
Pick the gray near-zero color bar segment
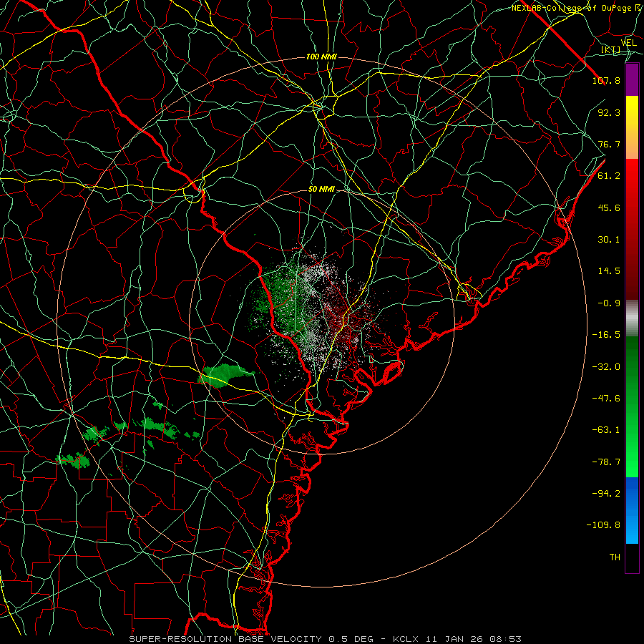click(632, 318)
